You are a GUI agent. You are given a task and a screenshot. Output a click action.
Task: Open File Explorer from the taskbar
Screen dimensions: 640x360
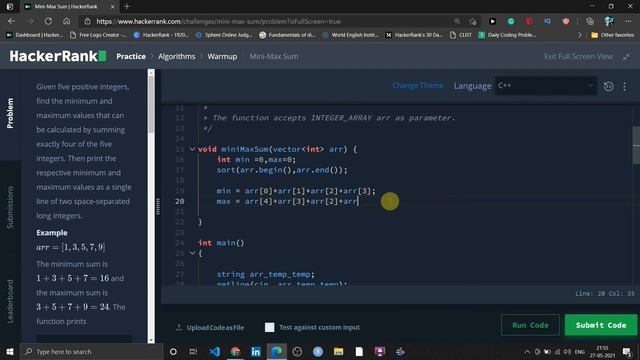click(x=338, y=351)
